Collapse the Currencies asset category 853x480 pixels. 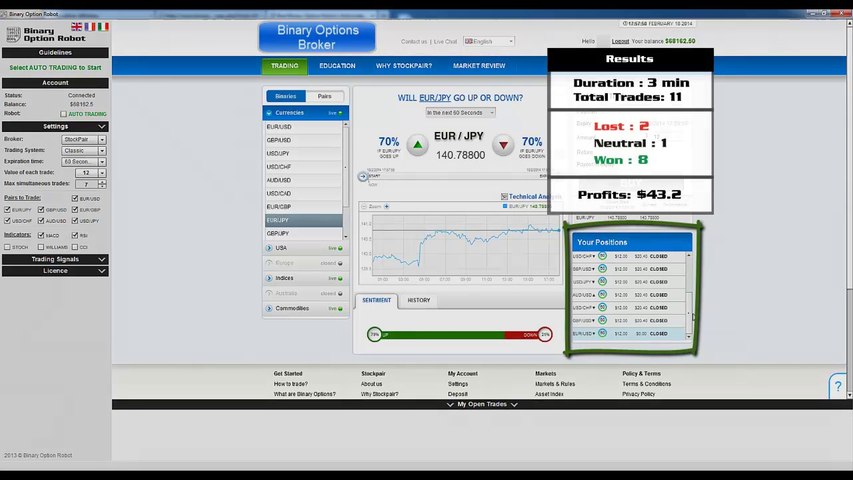[x=305, y=113]
